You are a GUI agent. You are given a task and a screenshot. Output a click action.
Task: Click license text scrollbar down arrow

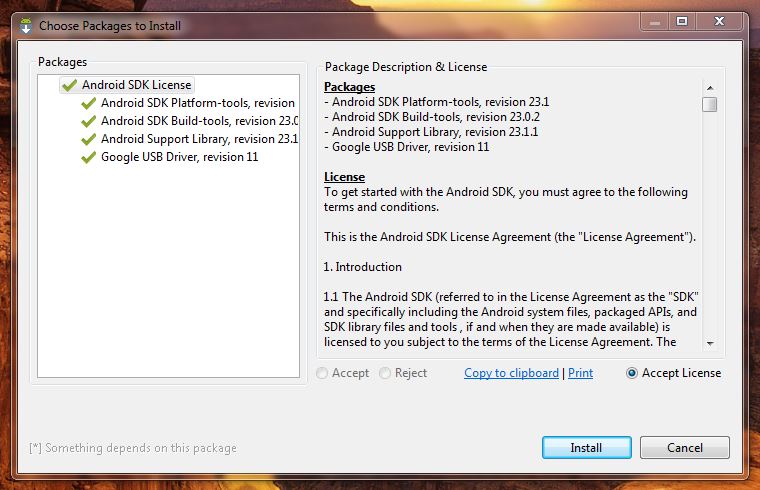coord(710,343)
